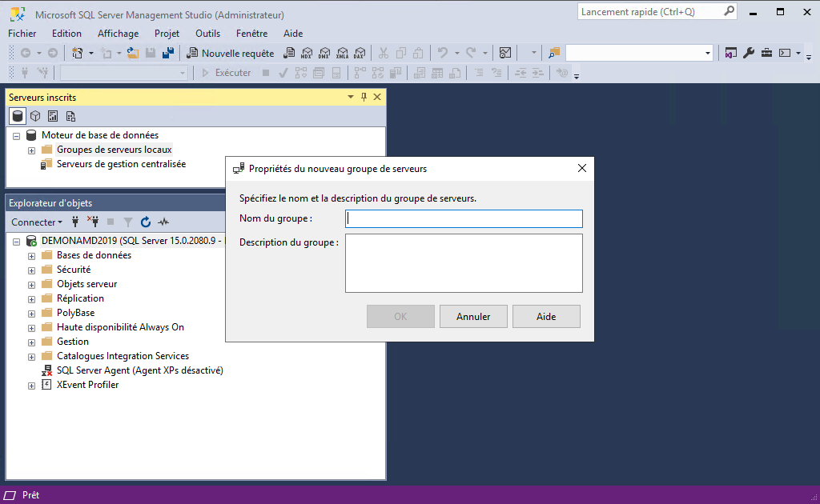This screenshot has height=504, width=820.
Task: Open a new DMX query
Action: pyautogui.click(x=324, y=53)
